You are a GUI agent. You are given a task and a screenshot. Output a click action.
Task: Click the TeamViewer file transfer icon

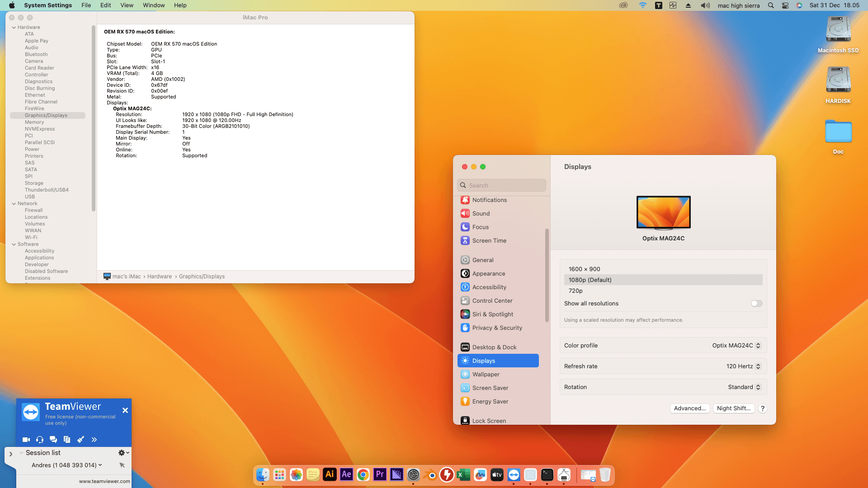pos(67,440)
